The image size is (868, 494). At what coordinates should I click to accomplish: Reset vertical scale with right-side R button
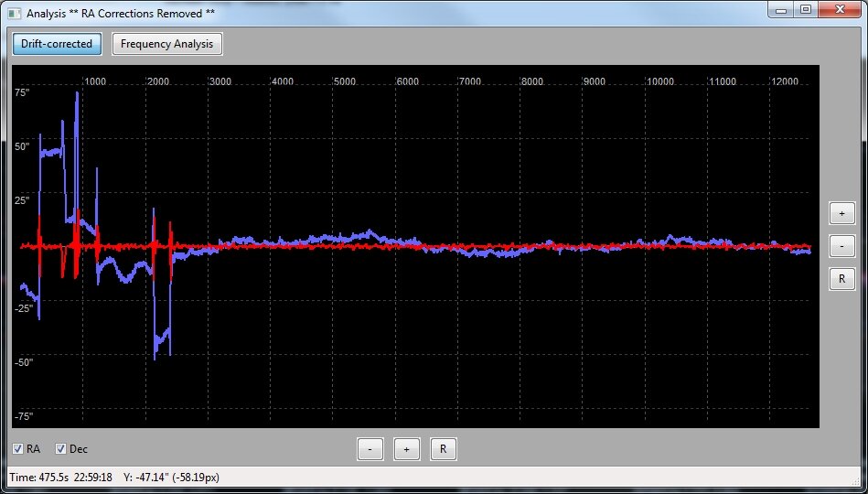point(841,279)
